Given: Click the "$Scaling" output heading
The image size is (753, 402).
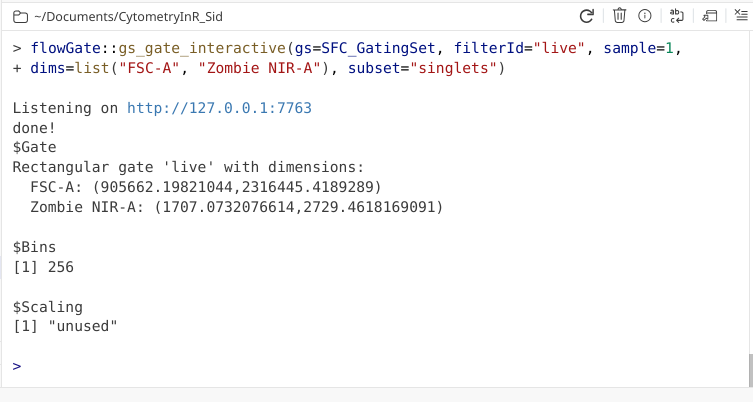Looking at the screenshot, I should coord(48,307).
